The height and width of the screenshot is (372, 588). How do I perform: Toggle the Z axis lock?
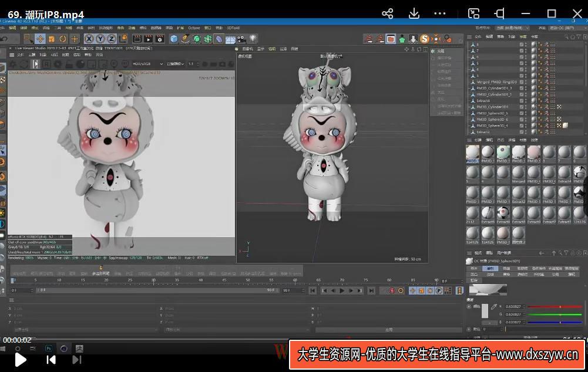[x=112, y=39]
